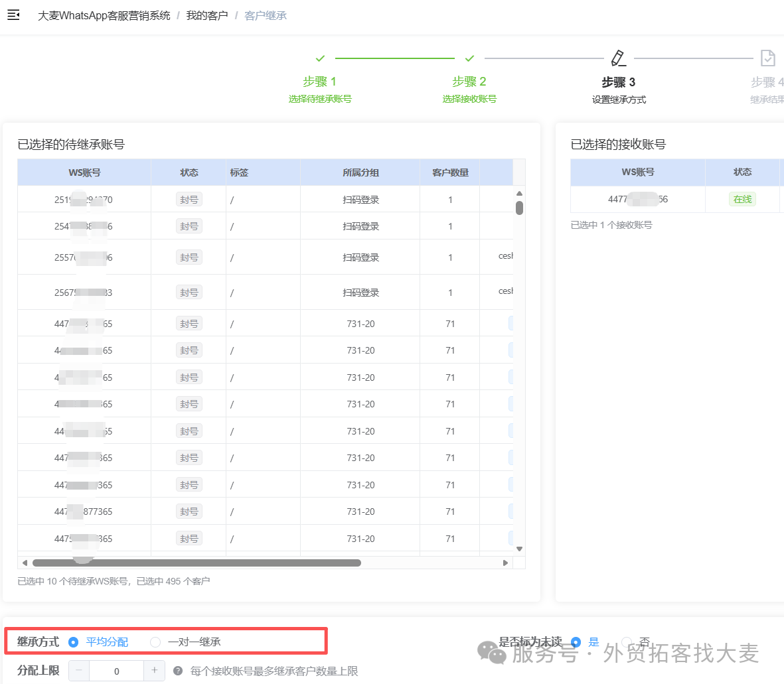Increase the 分配上限 value with plus button

coord(155,671)
